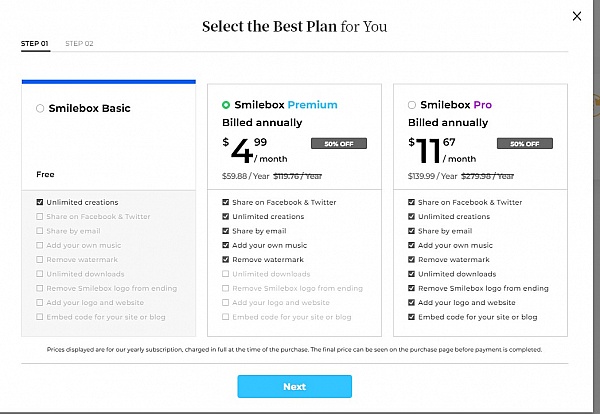Image resolution: width=600 pixels, height=414 pixels.
Task: Select the Smilebox Premium plan radio button
Action: point(226,104)
